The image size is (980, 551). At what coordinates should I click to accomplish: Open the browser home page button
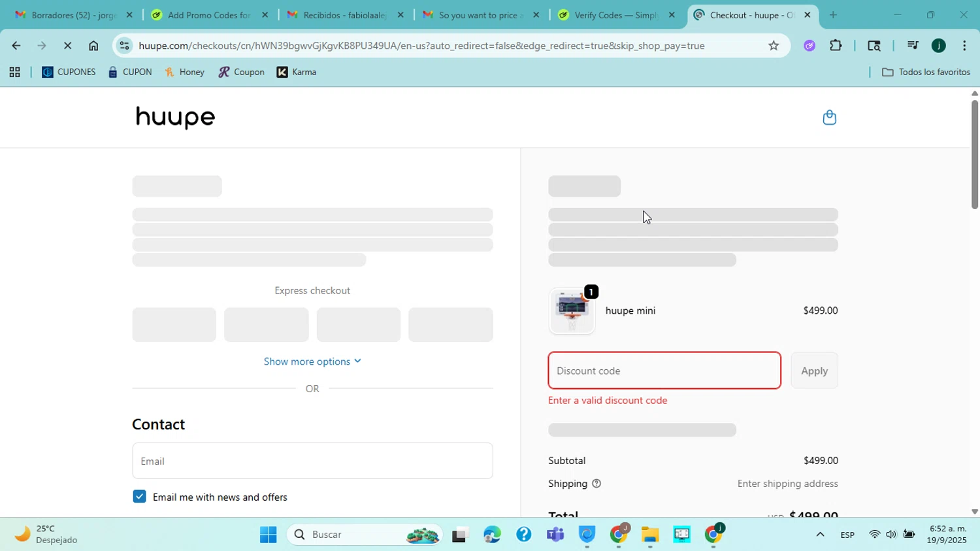click(93, 46)
